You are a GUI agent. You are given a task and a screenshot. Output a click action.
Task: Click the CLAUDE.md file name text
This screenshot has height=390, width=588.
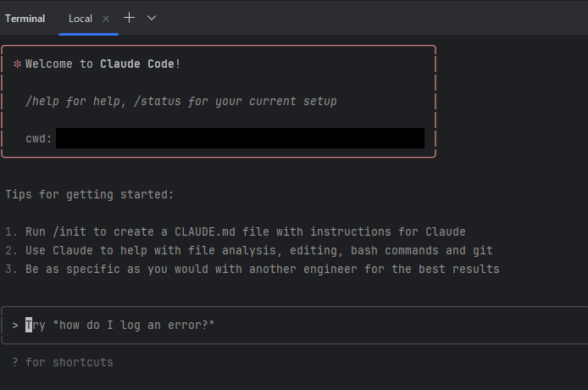pyautogui.click(x=205, y=231)
